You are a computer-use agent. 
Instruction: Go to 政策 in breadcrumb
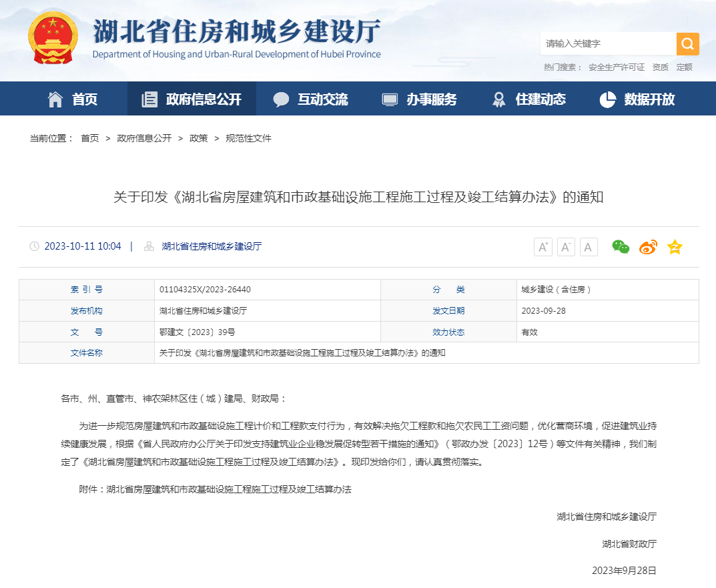[199, 138]
